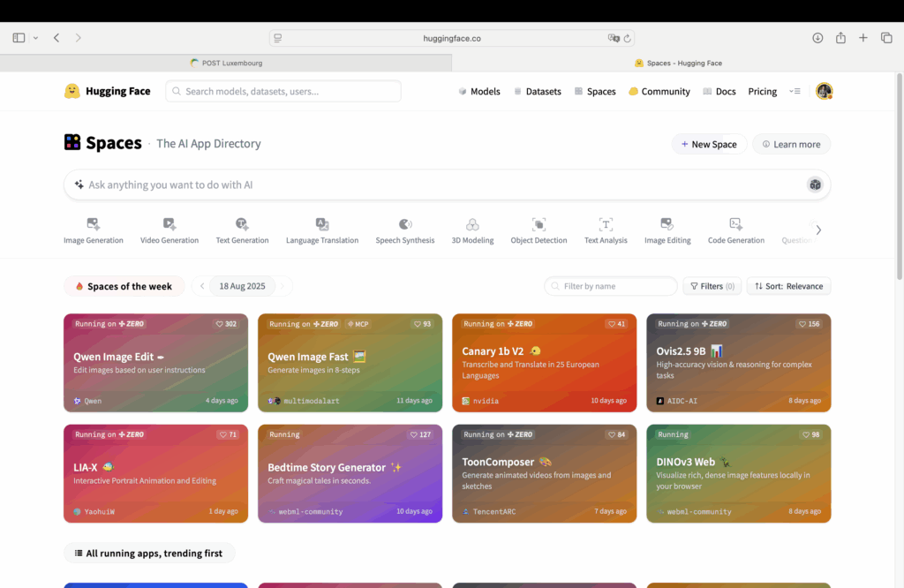
Task: Click the Filter by name field
Action: (611, 286)
